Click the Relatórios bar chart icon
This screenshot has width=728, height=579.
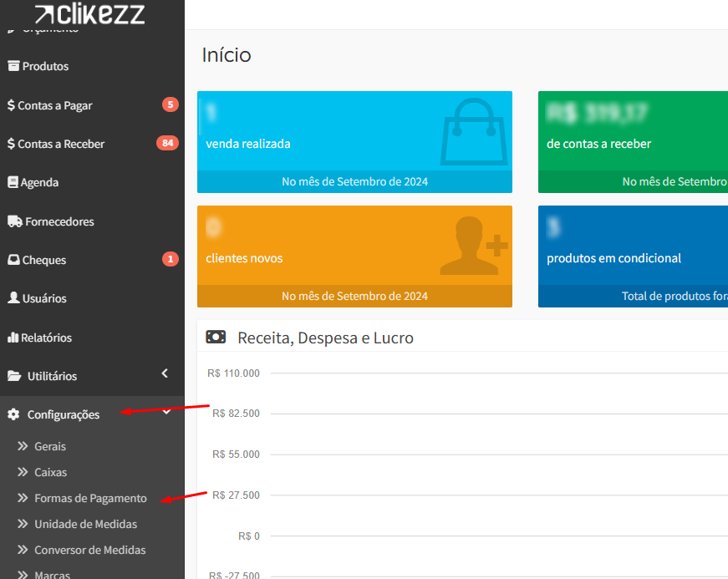pyautogui.click(x=13, y=338)
